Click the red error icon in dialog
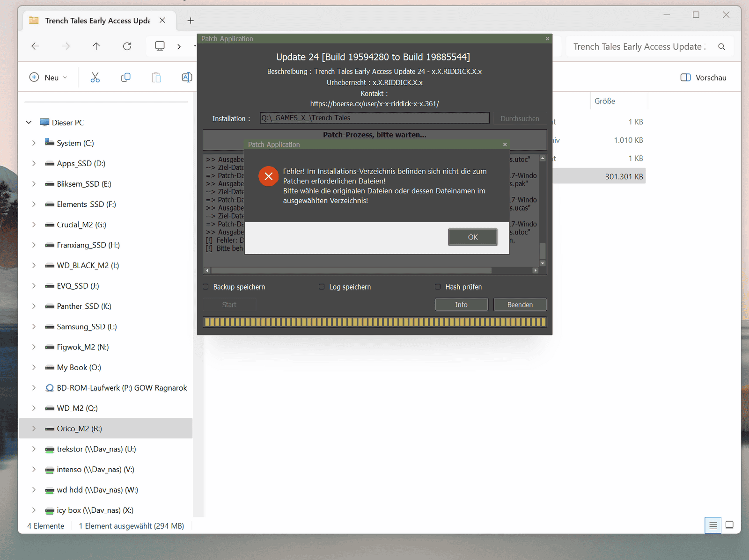 tap(268, 176)
